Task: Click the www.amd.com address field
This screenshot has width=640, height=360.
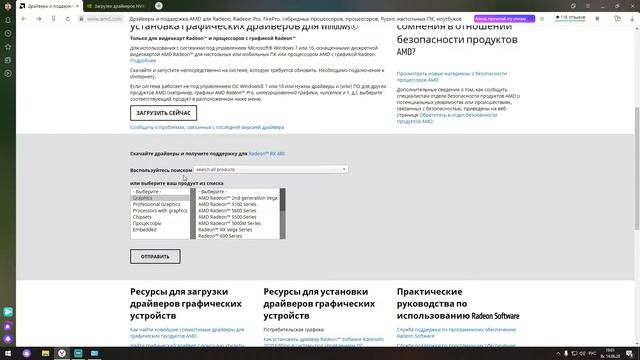Action: (x=104, y=19)
